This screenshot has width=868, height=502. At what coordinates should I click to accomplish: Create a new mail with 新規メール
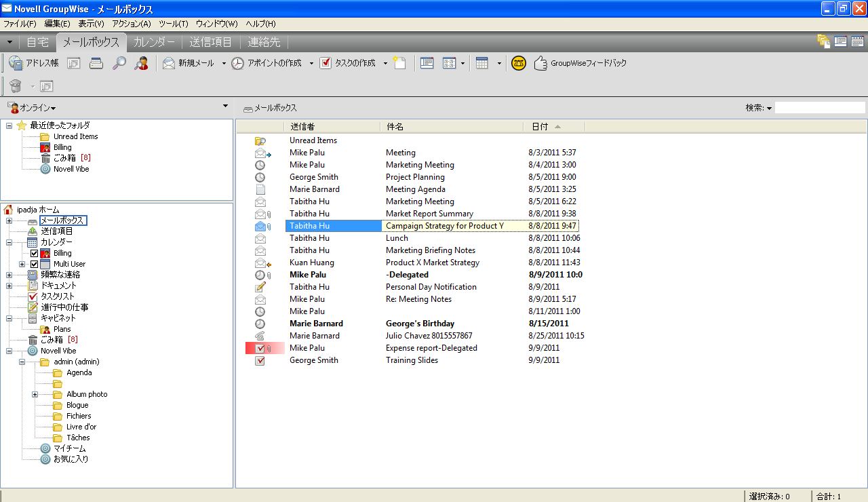188,63
